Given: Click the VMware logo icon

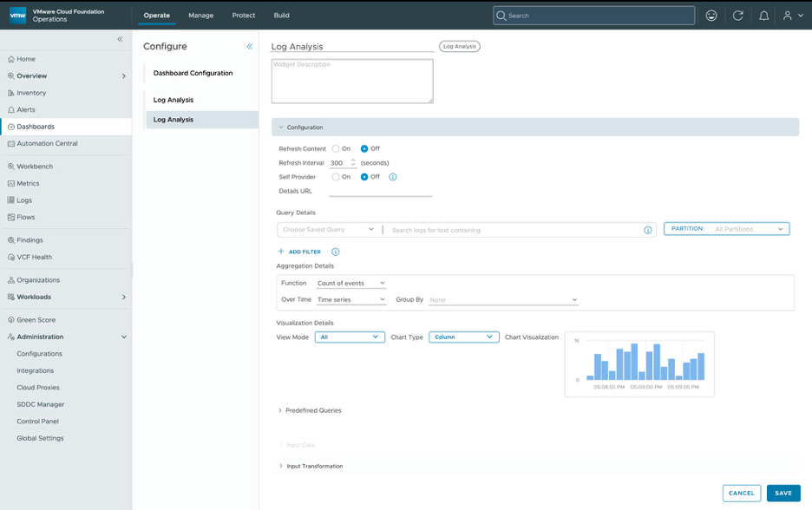Looking at the screenshot, I should click(17, 16).
